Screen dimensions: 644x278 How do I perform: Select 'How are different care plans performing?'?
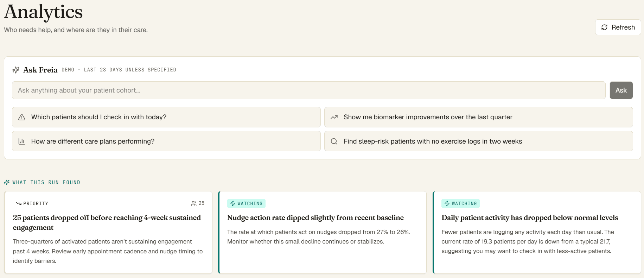166,141
